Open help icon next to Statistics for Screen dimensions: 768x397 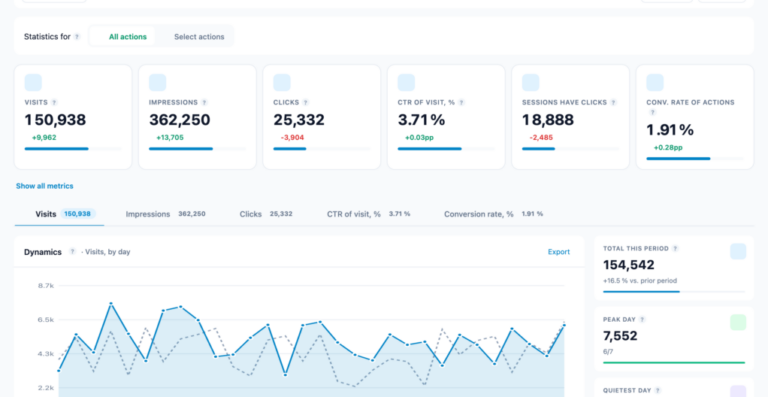(x=77, y=37)
